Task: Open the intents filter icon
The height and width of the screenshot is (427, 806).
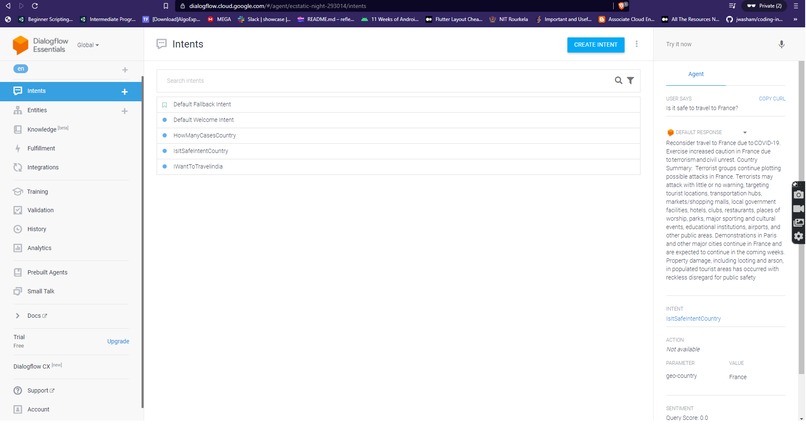Action: coord(631,81)
